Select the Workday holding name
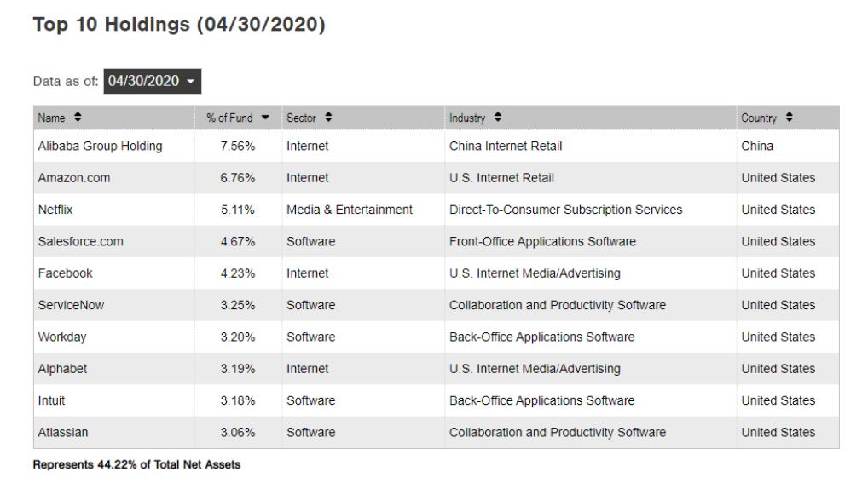This screenshot has width=868, height=489. 62,337
